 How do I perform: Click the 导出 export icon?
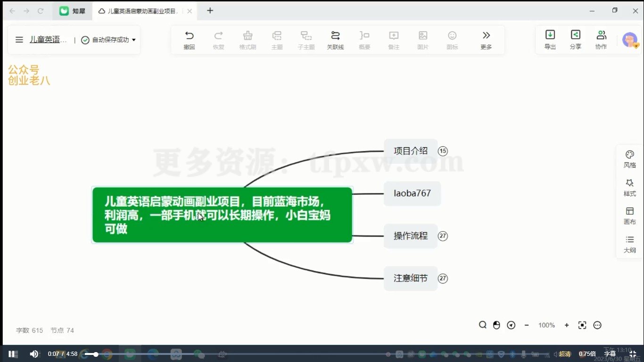click(x=550, y=39)
